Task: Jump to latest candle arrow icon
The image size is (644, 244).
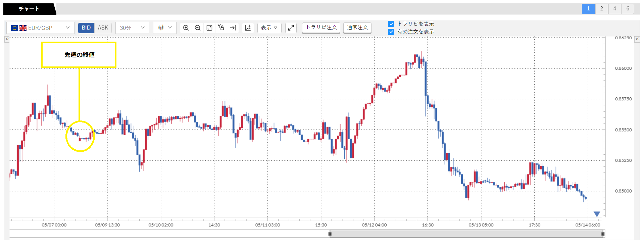Action: (x=233, y=28)
